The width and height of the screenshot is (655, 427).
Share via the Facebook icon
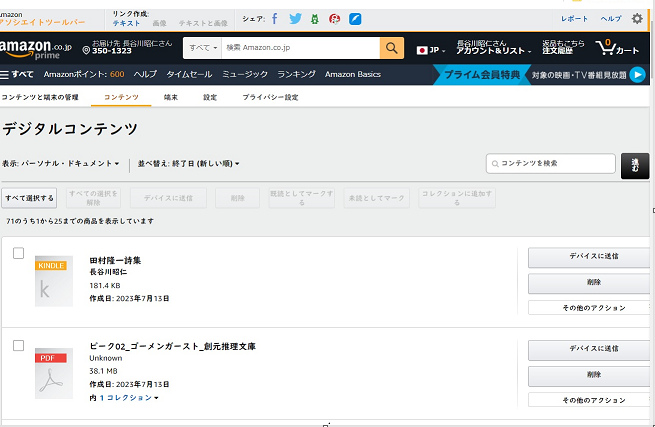pos(275,18)
